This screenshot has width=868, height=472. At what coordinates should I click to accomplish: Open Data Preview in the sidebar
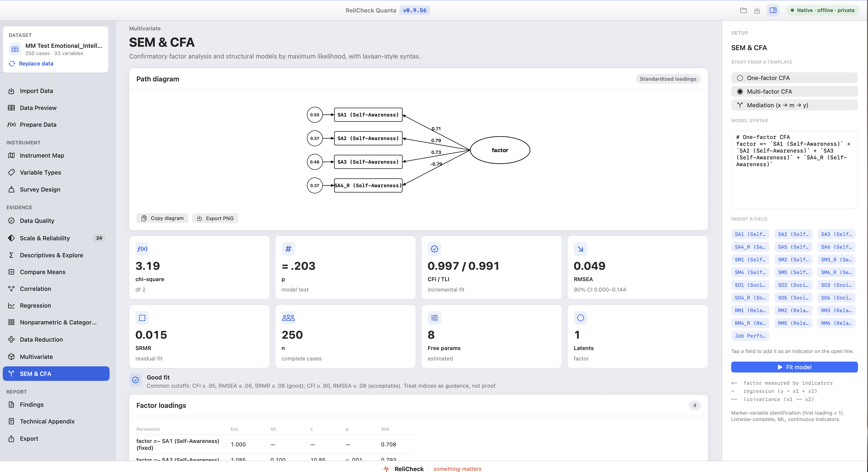[56, 107]
